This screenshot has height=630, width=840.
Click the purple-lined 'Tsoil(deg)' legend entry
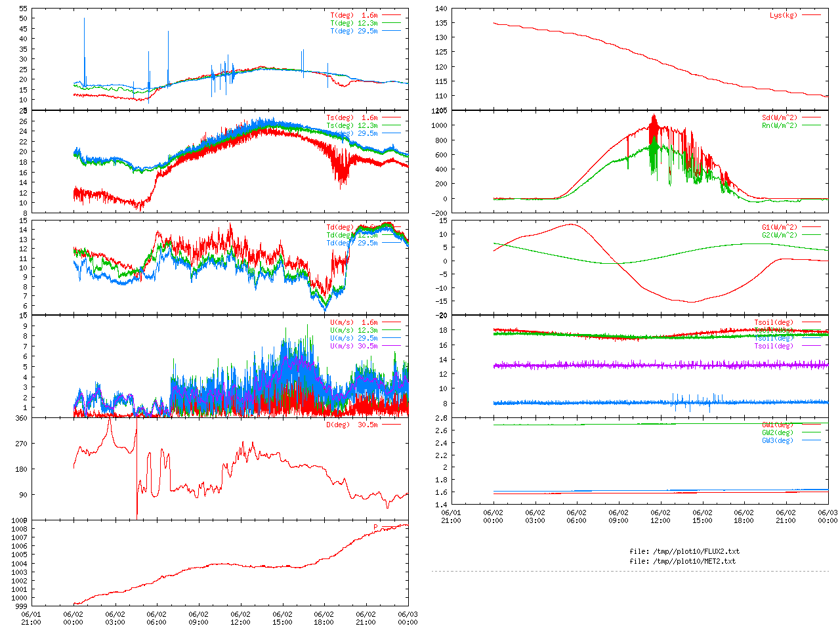click(x=774, y=346)
